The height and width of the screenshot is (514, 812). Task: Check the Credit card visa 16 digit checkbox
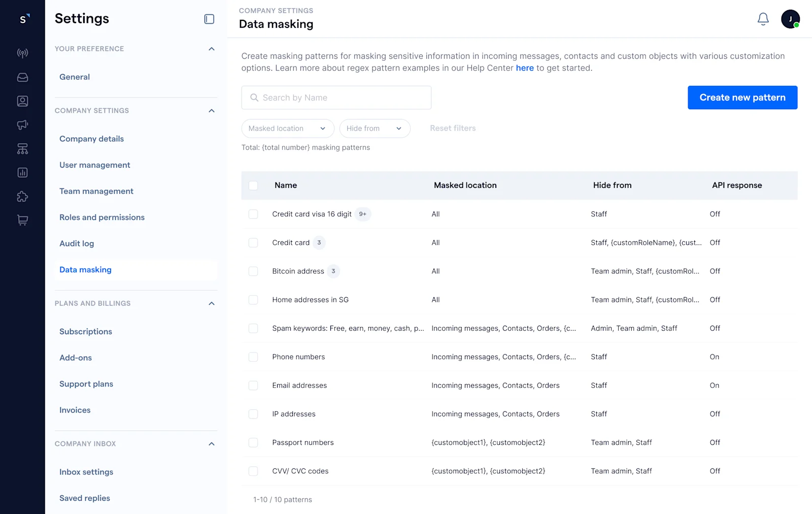pos(253,214)
